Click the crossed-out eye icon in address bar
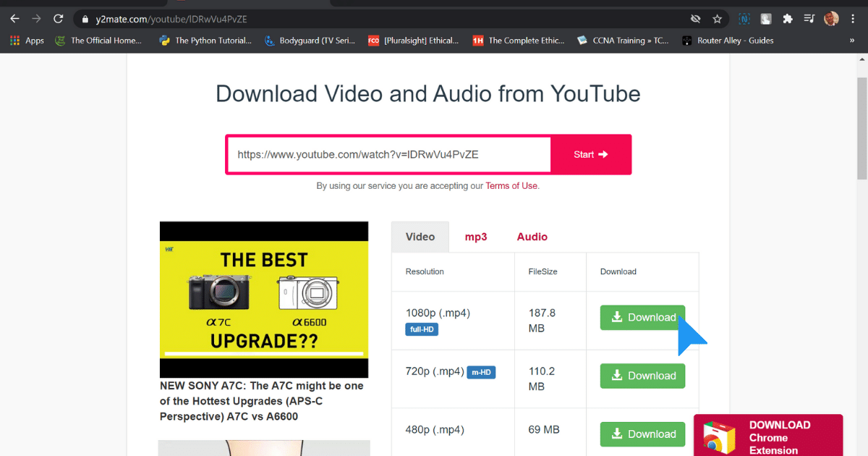This screenshot has height=456, width=868. pos(695,19)
